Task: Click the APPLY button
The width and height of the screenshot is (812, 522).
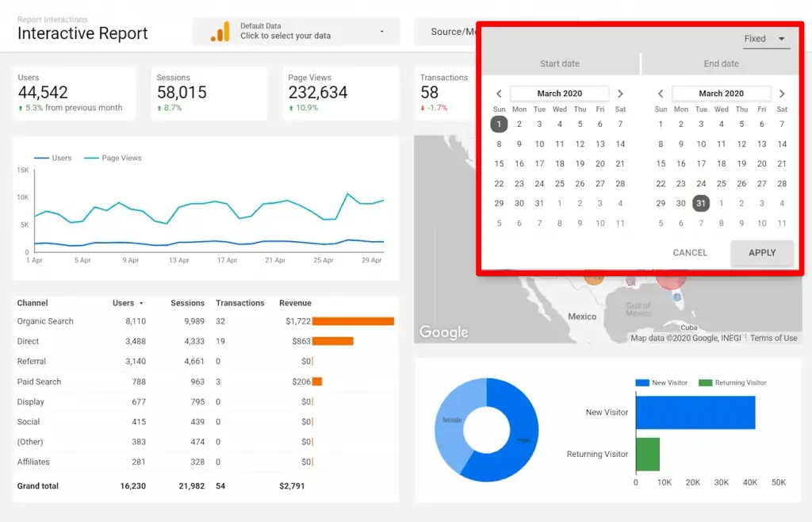Action: 760,252
